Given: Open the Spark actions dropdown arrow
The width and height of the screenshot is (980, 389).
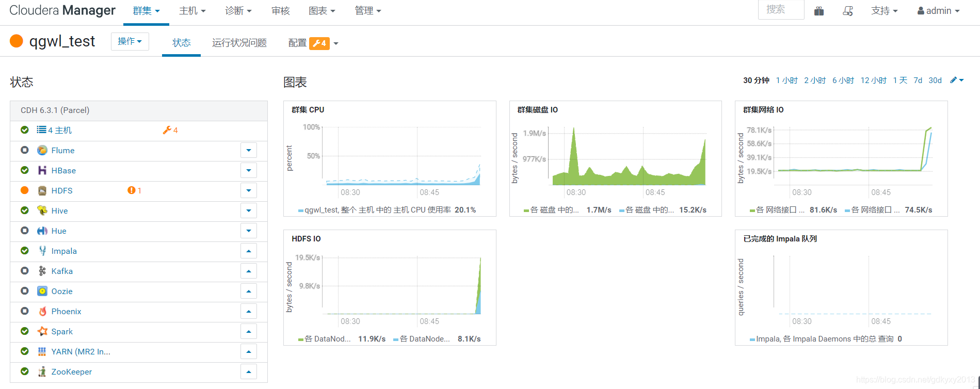Looking at the screenshot, I should pos(249,331).
